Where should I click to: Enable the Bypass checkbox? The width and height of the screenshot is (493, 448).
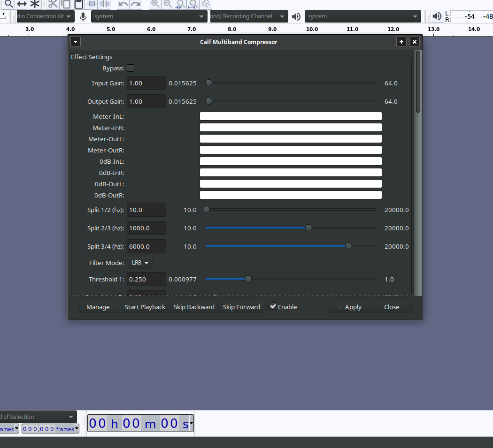tap(131, 68)
